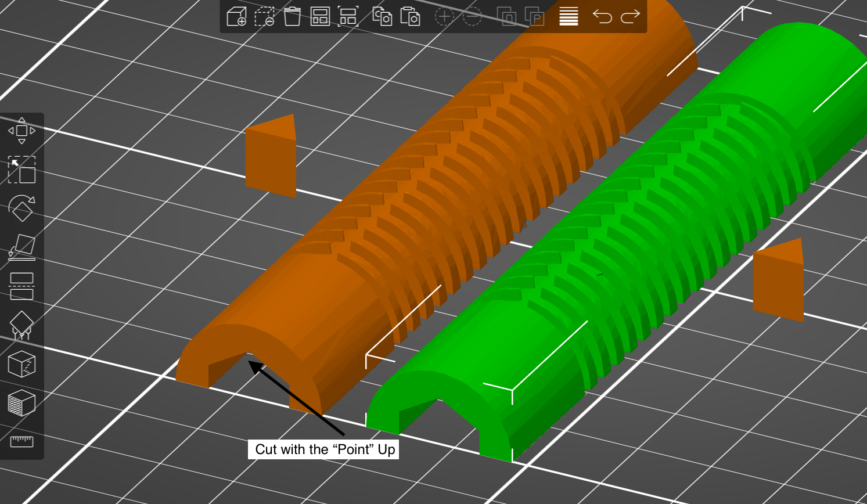Select the textured cube painting tool
This screenshot has width=867, height=504.
tap(21, 403)
